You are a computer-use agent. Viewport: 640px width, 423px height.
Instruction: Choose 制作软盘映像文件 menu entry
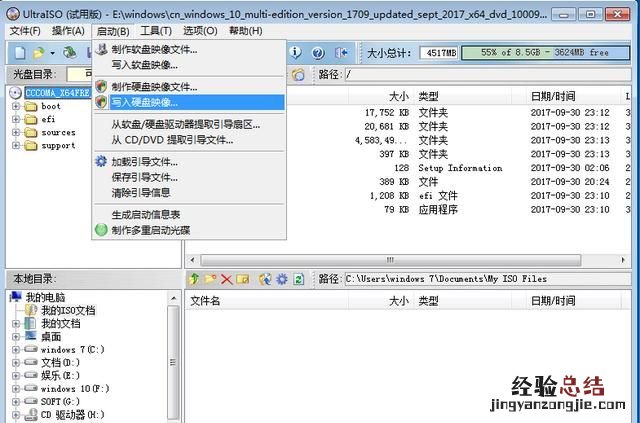(154, 50)
